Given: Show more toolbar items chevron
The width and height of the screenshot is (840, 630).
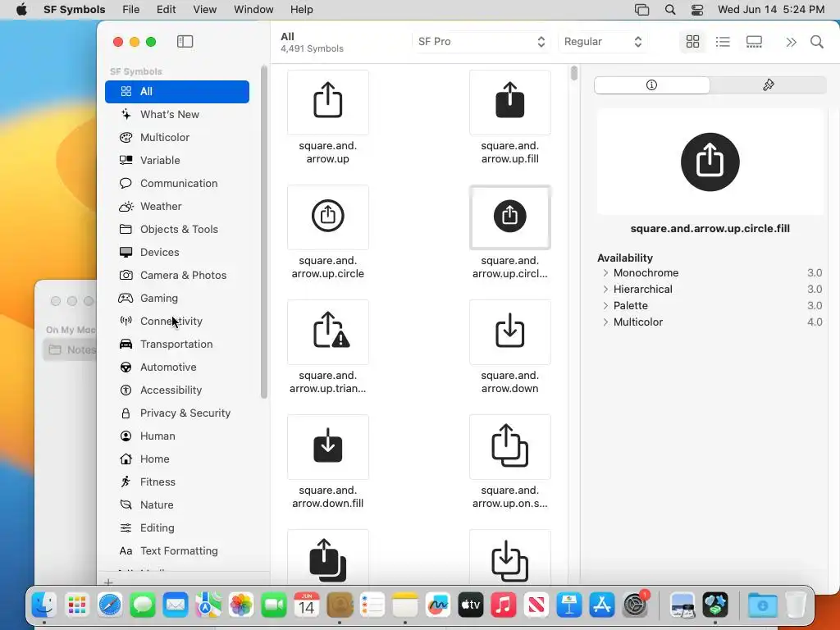Looking at the screenshot, I should 792,42.
